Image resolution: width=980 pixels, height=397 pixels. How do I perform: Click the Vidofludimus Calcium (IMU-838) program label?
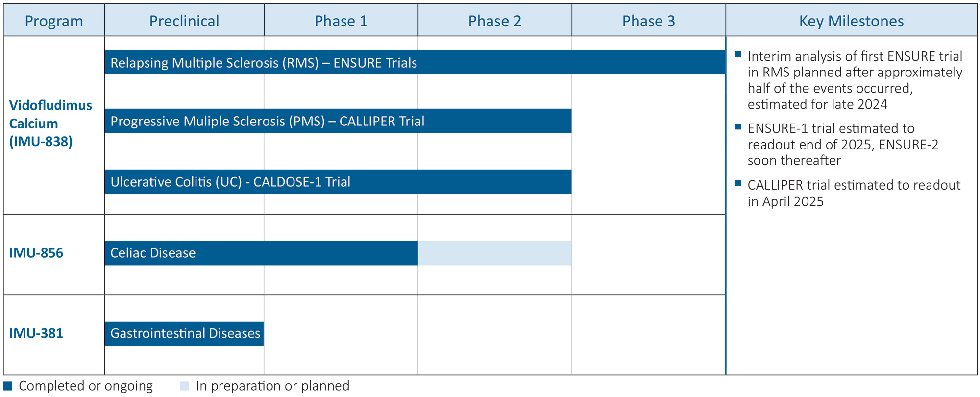click(x=50, y=124)
